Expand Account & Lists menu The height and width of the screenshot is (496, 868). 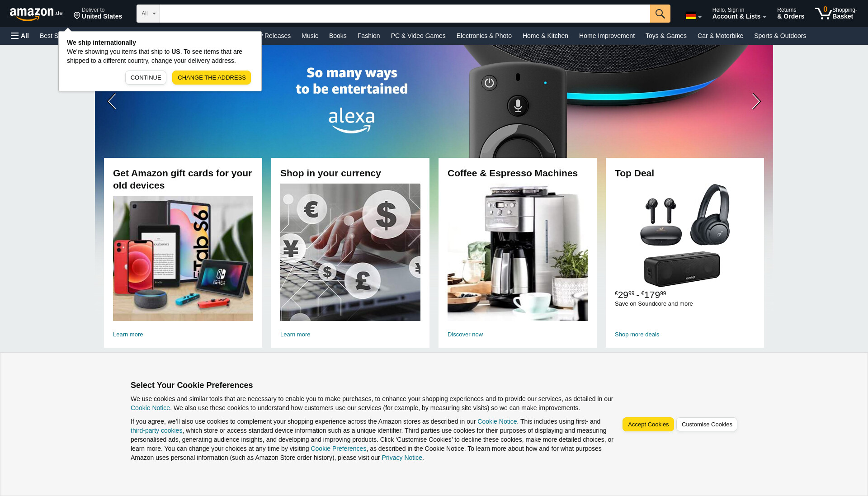click(x=739, y=13)
